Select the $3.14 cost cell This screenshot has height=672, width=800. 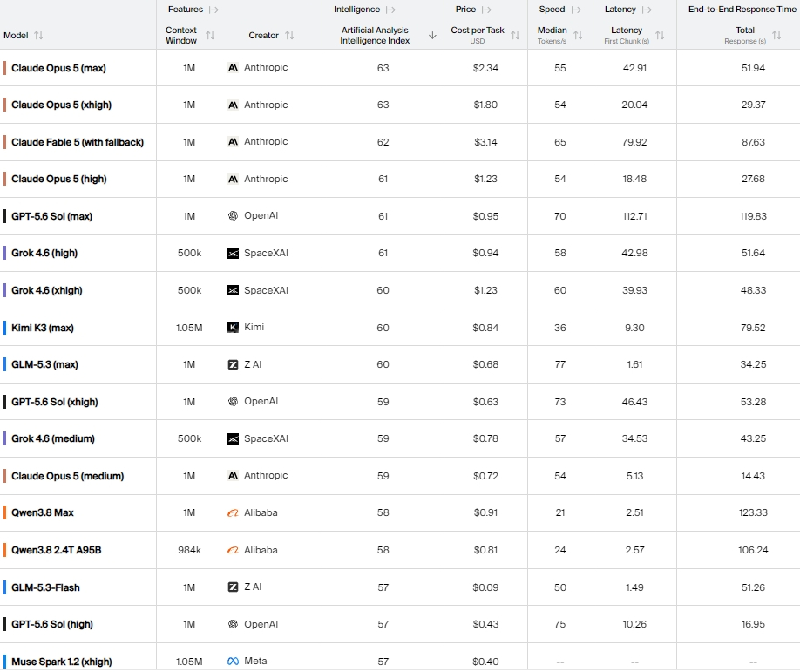click(485, 142)
